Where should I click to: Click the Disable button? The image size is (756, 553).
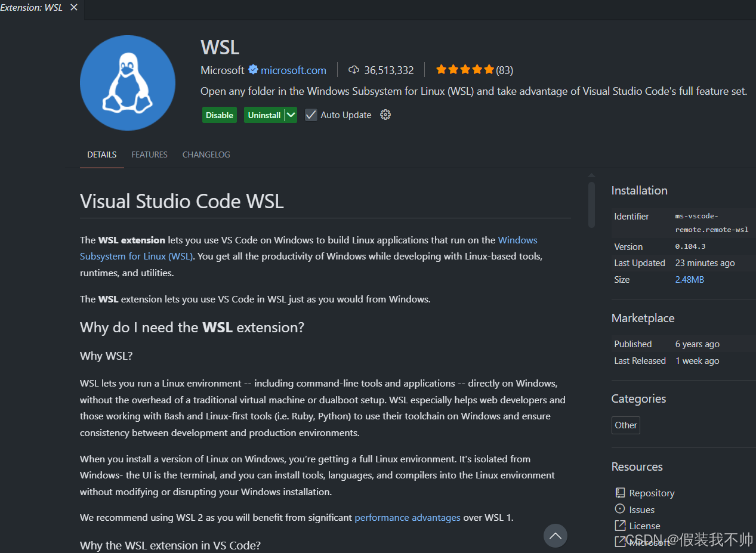click(x=220, y=115)
